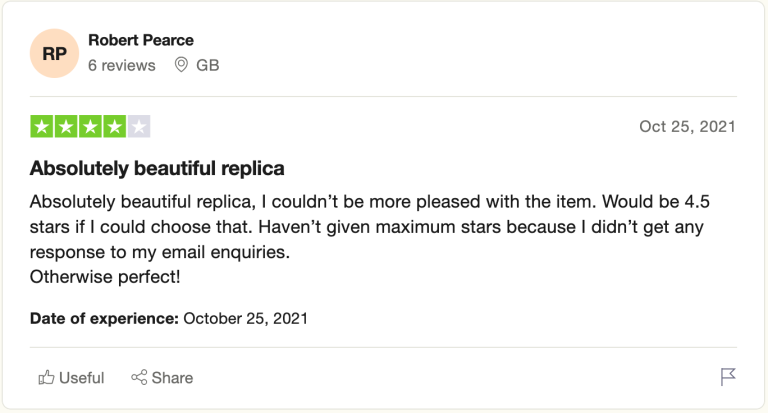Click the "6 reviews" count
Viewport: 768px width, 413px height.
(122, 65)
